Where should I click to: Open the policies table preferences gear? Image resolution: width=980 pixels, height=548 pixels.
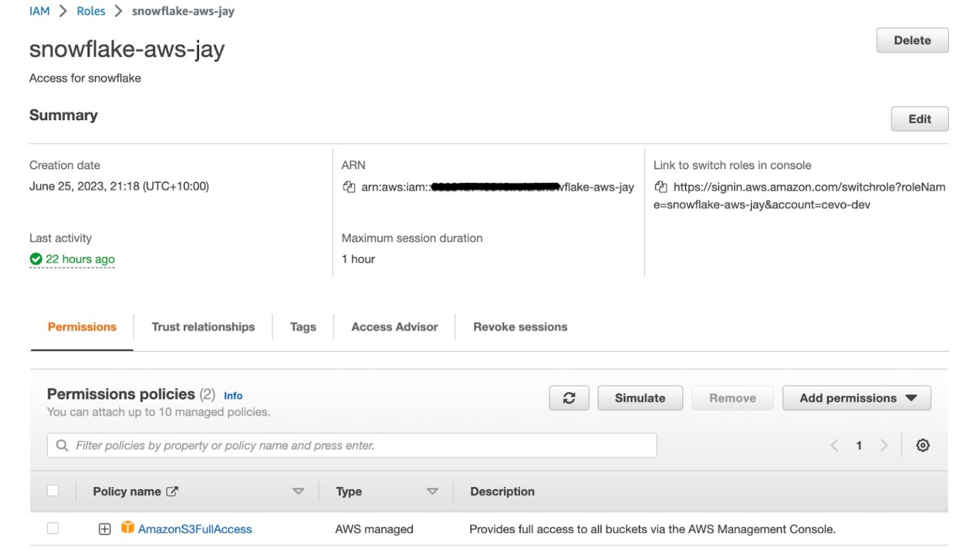point(923,445)
